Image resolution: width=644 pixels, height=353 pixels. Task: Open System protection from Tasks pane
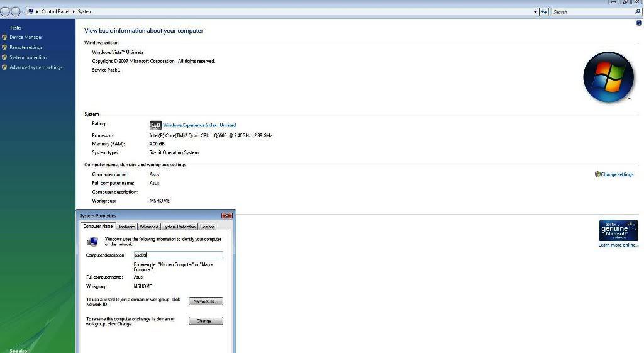28,57
